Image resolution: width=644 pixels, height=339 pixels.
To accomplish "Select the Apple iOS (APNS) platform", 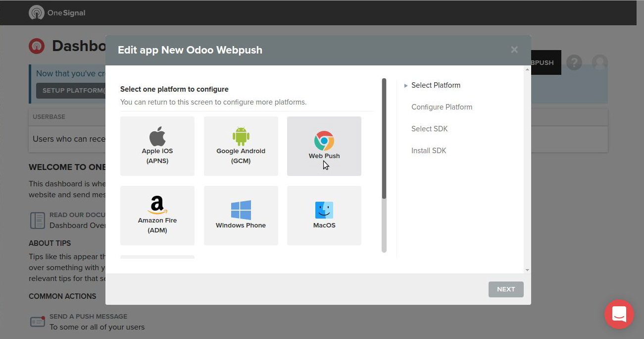I will tap(157, 146).
